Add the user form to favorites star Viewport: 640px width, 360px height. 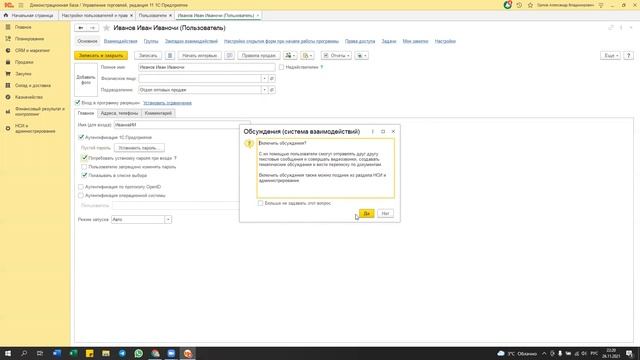107,28
